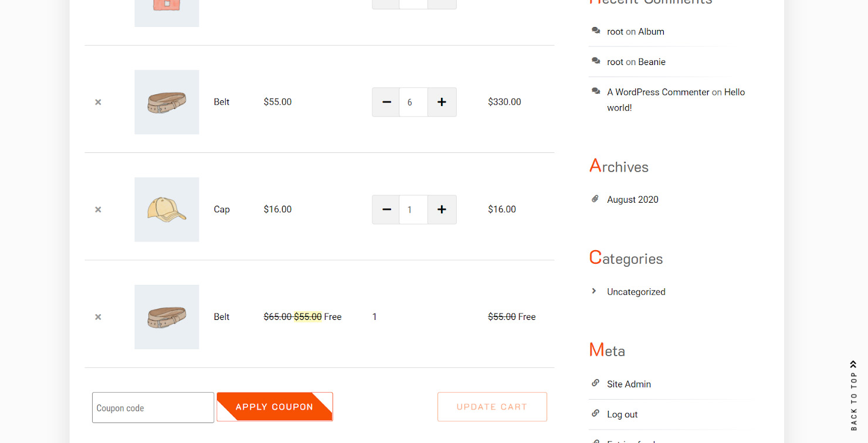
Task: Click the Update Cart button
Action: pos(492,407)
